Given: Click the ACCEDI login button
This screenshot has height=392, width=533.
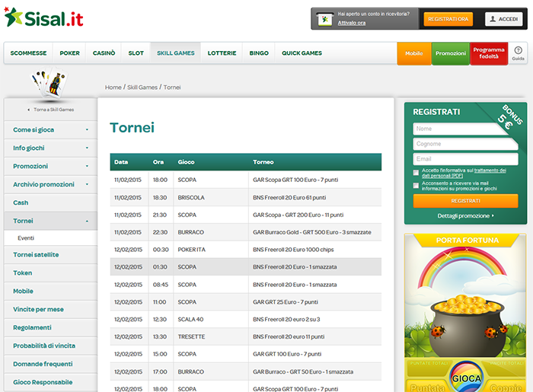Looking at the screenshot, I should [x=504, y=19].
